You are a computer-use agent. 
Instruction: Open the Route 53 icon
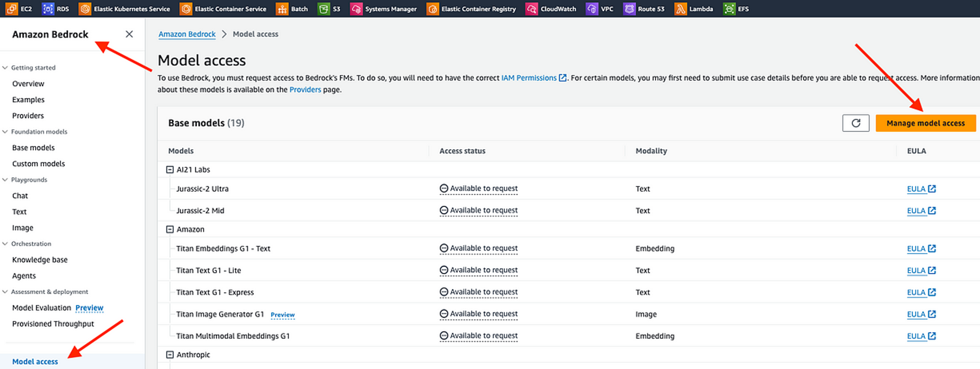629,9
